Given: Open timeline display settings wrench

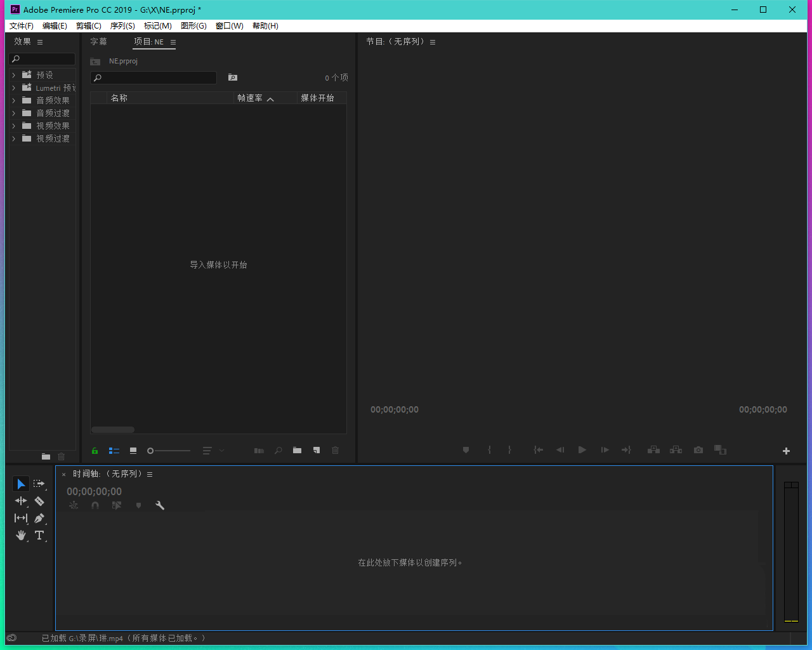Looking at the screenshot, I should click(x=160, y=506).
